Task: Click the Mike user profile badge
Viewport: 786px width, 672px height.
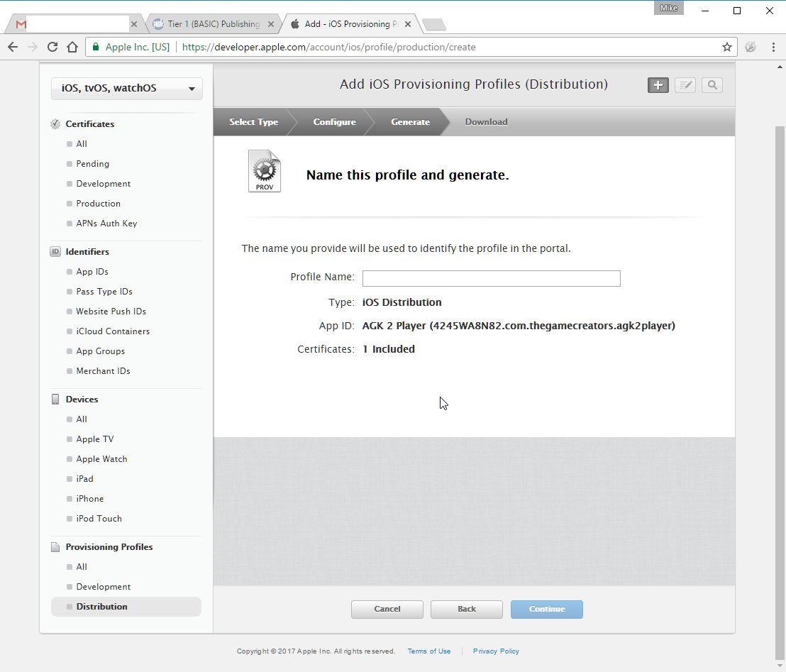Action: 668,8
